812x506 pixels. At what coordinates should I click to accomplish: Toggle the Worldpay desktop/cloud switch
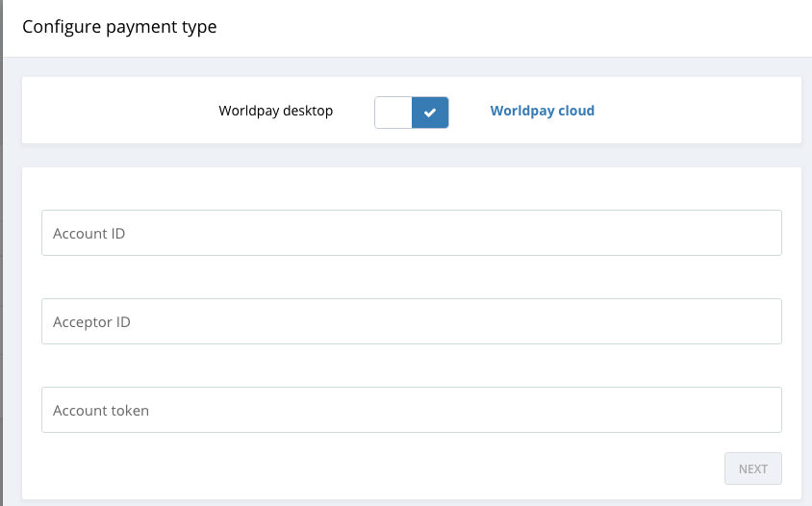point(411,113)
